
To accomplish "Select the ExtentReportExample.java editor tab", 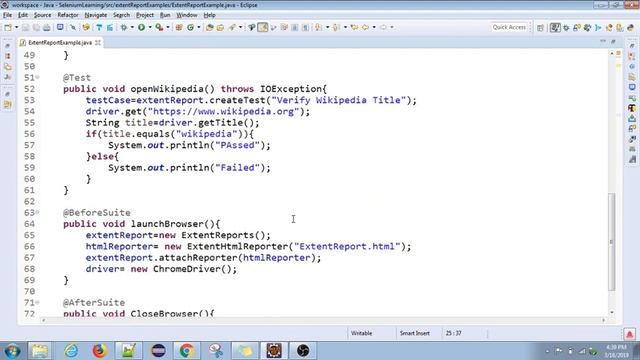I will [60, 42].
